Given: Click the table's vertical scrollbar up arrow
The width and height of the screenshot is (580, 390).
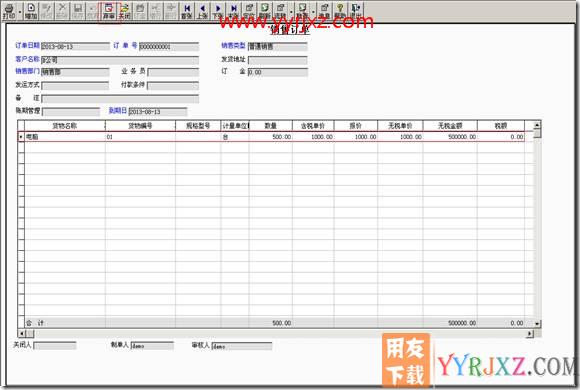Looking at the screenshot, I should tap(537, 125).
